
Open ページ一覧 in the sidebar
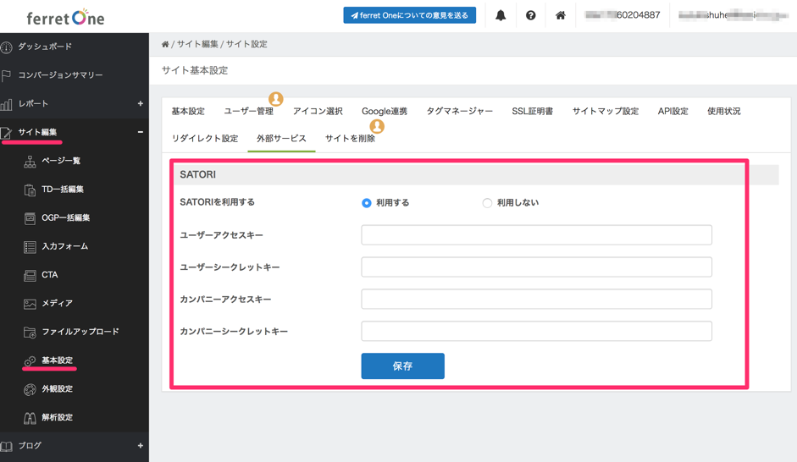[x=61, y=161]
